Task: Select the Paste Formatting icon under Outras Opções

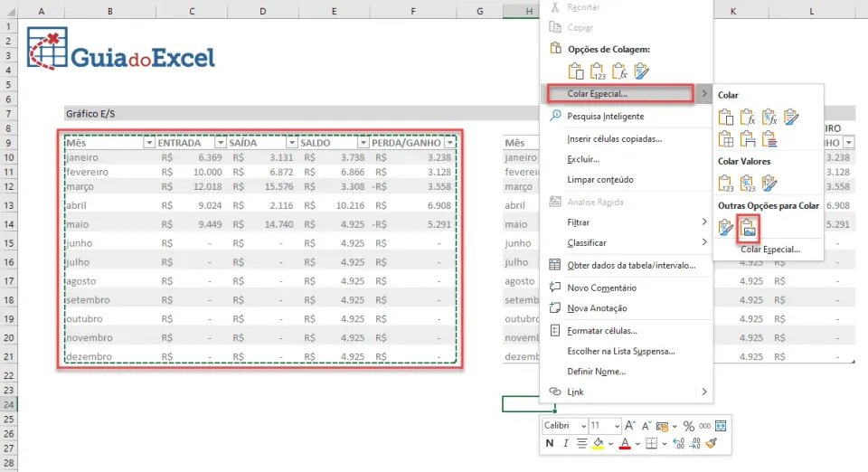Action: 725,228
